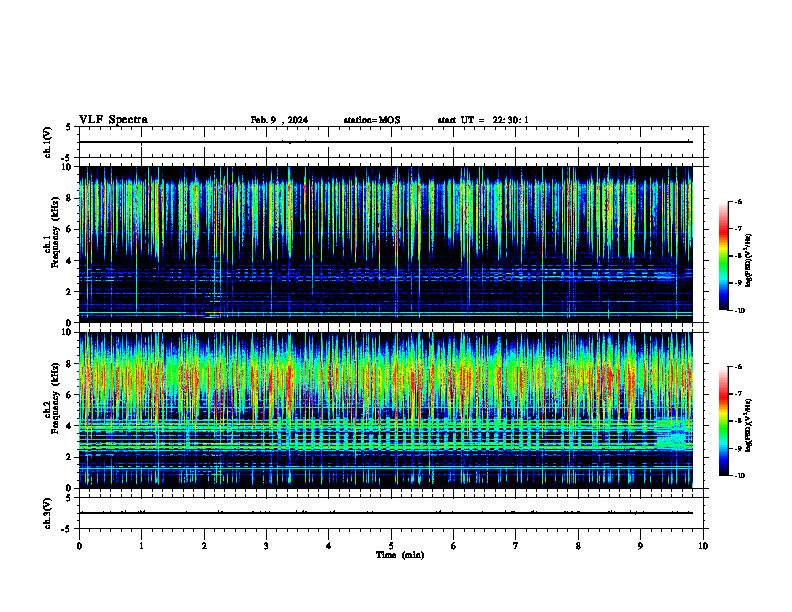This screenshot has height=612, width=792.
Task: Click the "station=MOS" header label
Action: click(372, 120)
